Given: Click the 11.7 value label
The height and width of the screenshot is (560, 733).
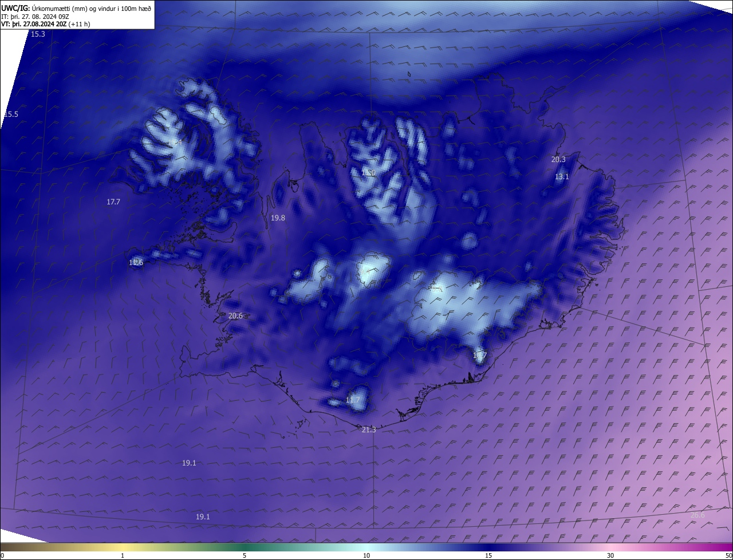Looking at the screenshot, I should 353,400.
